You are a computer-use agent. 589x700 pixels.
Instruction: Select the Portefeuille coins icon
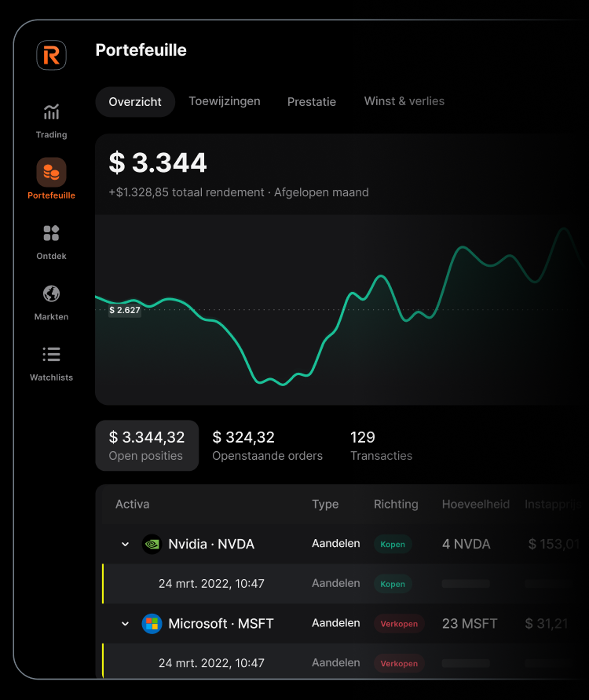(51, 172)
